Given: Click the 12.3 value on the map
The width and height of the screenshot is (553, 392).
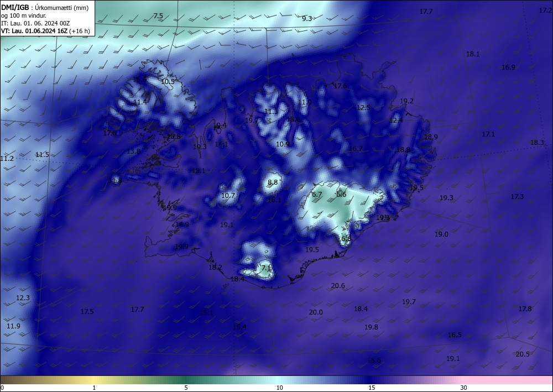Looking at the screenshot, I should coord(23,298).
